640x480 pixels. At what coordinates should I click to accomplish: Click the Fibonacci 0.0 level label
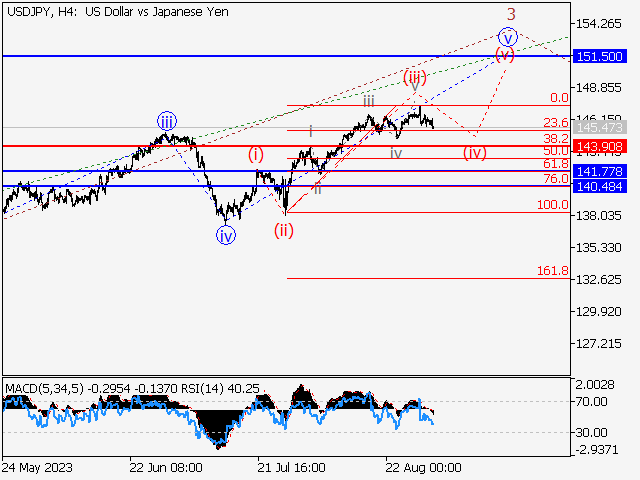pos(559,98)
